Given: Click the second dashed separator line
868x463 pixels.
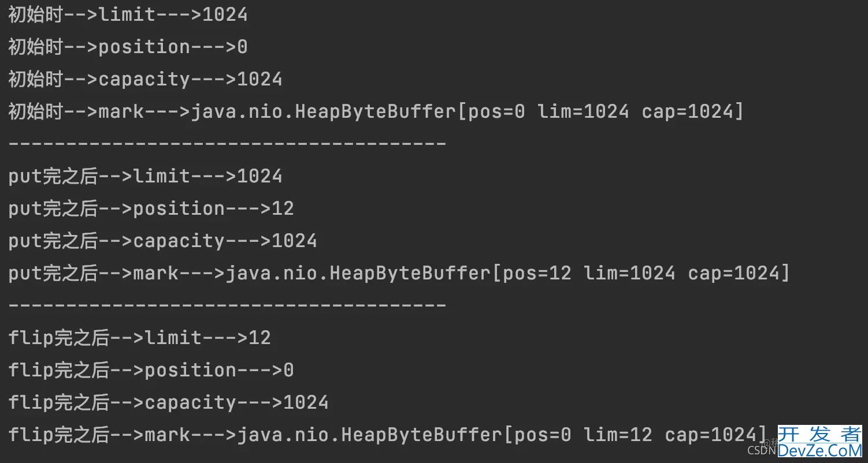Looking at the screenshot, I should (x=227, y=305).
